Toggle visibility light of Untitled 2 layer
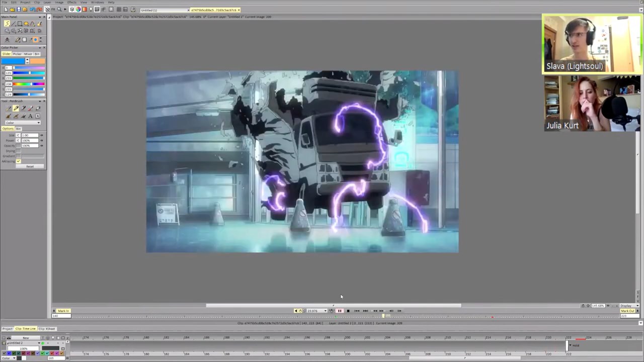This screenshot has width=644, height=362. [x=43, y=343]
